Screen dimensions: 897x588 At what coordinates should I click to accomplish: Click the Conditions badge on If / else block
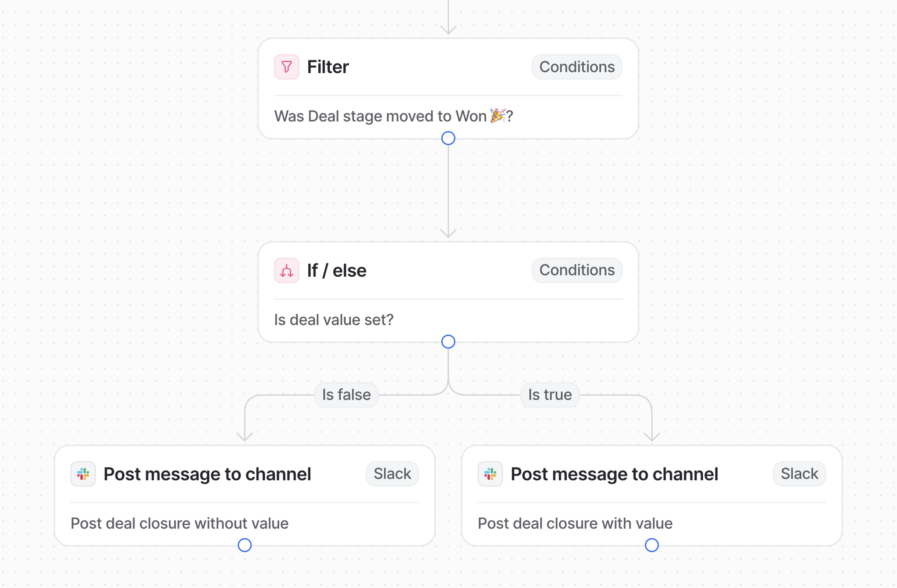(577, 270)
